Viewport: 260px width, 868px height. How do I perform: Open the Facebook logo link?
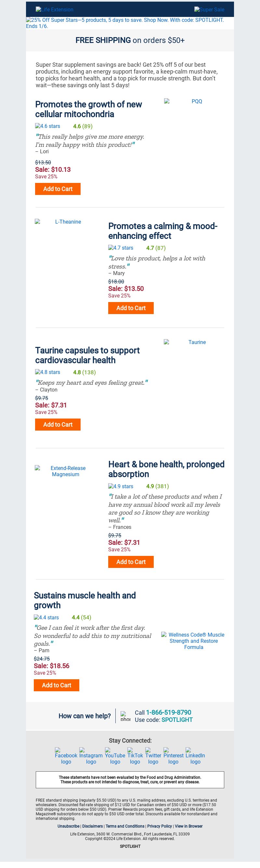coord(66,756)
